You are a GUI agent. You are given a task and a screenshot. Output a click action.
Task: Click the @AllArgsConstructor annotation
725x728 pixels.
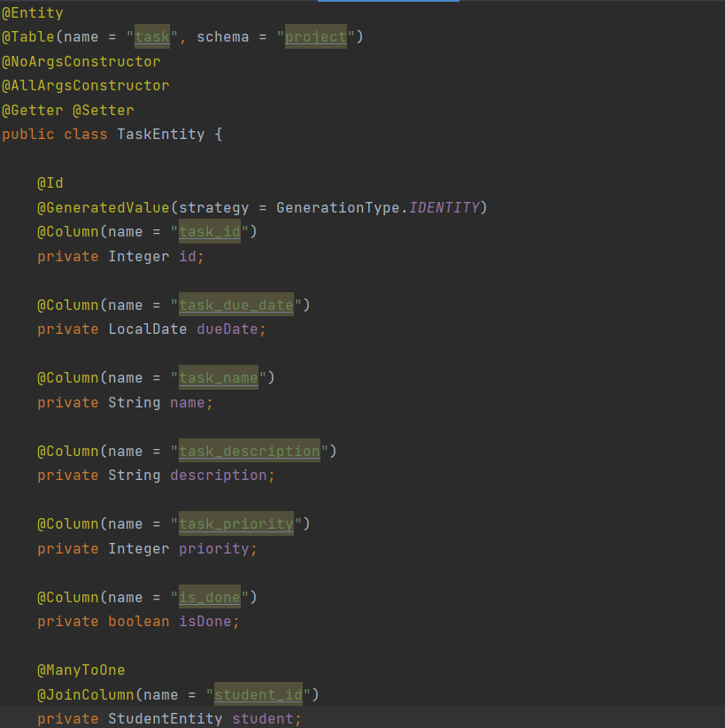(86, 86)
